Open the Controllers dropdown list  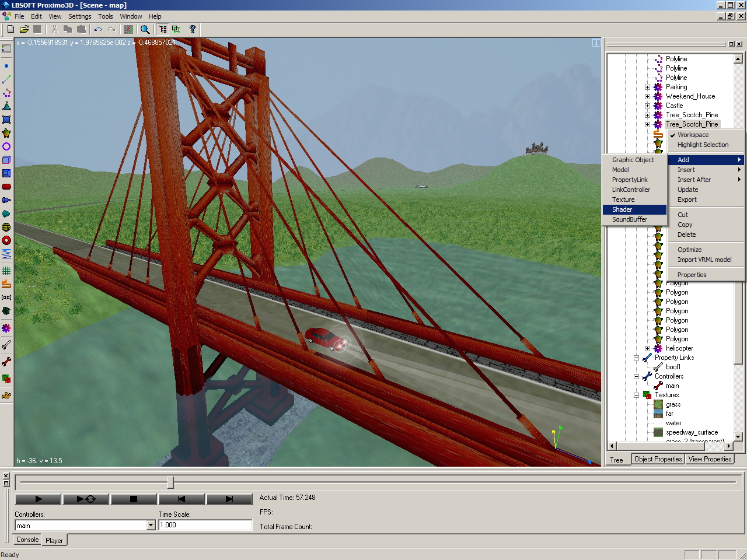tap(151, 525)
